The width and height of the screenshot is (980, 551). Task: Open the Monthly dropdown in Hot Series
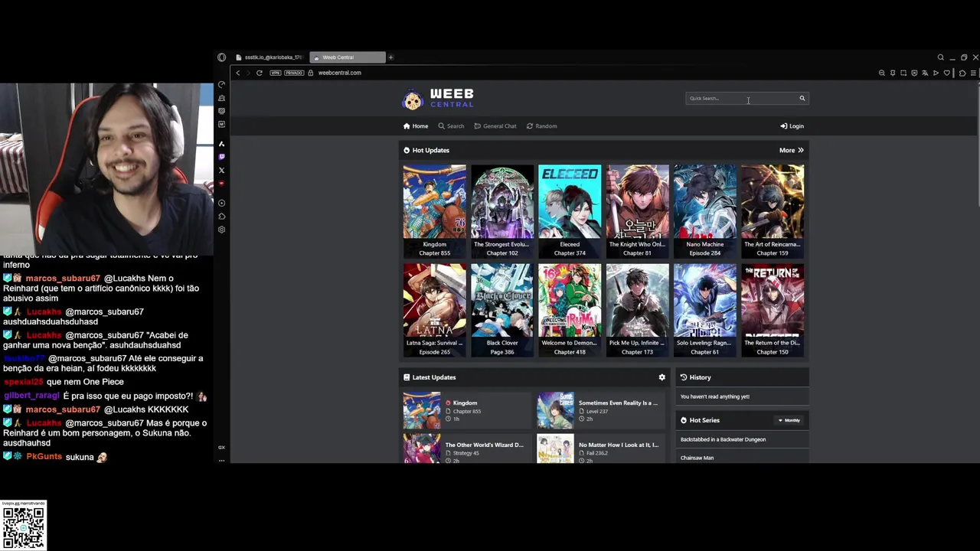pyautogui.click(x=789, y=420)
